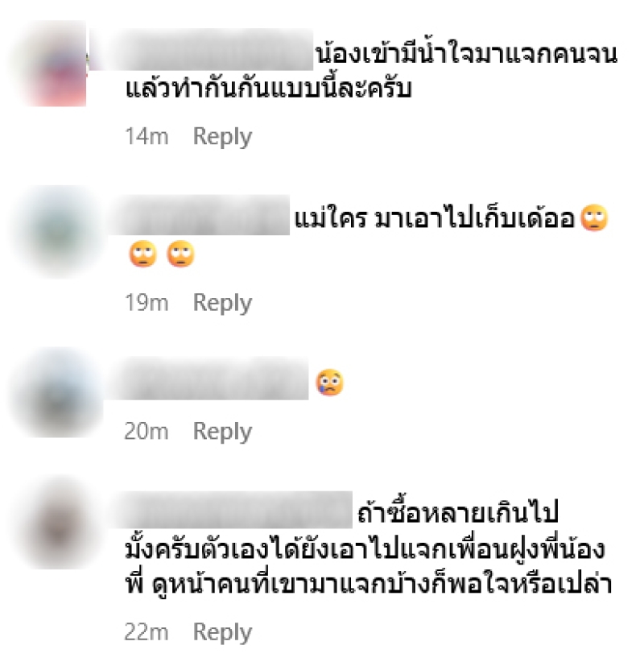Click the rolling eyes emoji ending the first text line
The height and width of the screenshot is (662, 644).
[594, 218]
